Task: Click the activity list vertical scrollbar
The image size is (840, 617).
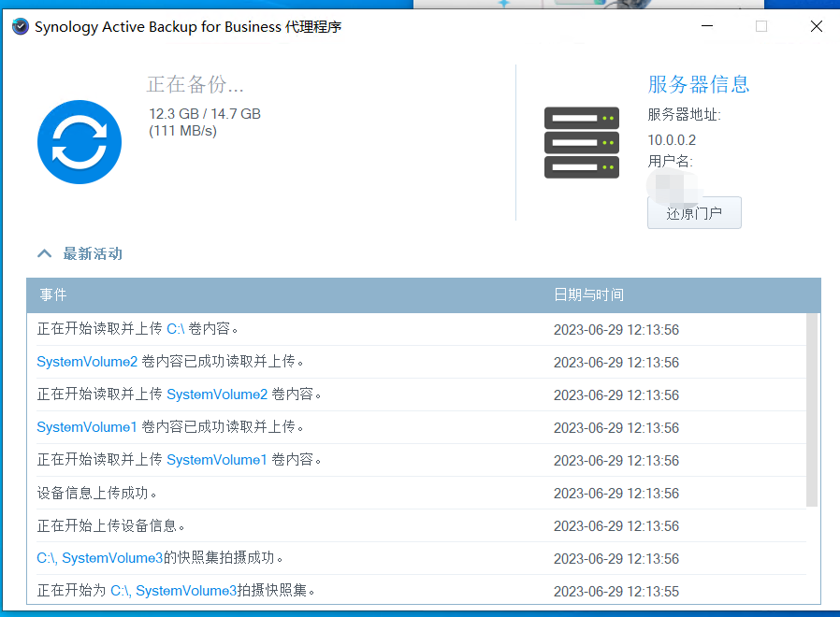Action: [812, 409]
